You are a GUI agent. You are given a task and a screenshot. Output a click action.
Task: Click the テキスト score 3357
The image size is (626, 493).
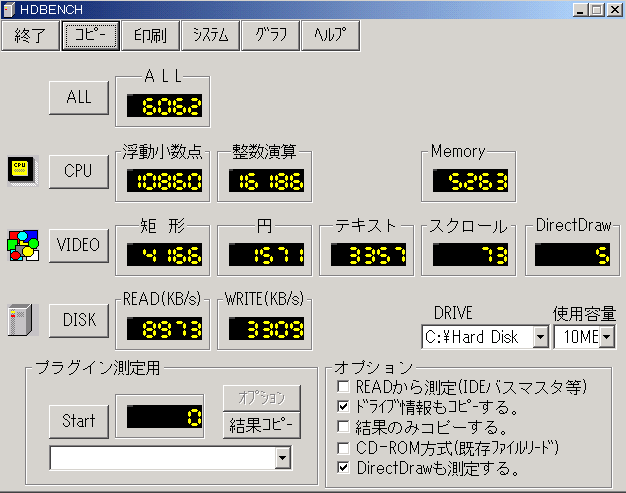tap(368, 254)
